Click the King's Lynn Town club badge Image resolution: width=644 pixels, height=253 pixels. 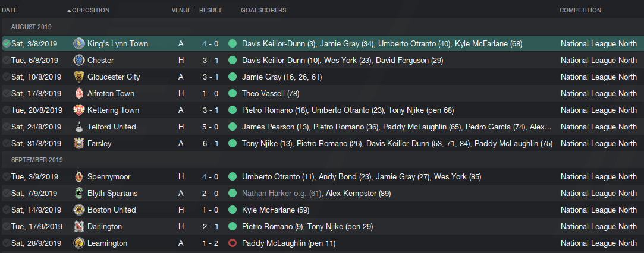click(x=79, y=43)
